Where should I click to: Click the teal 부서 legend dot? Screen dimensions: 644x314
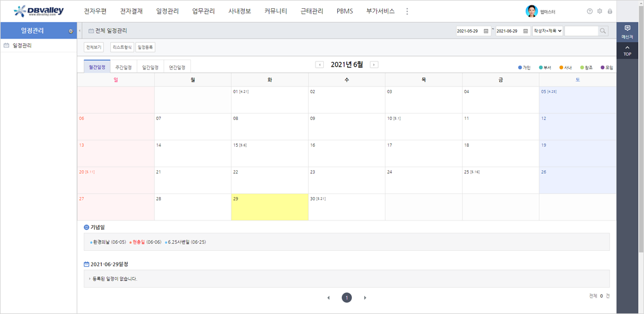point(541,67)
